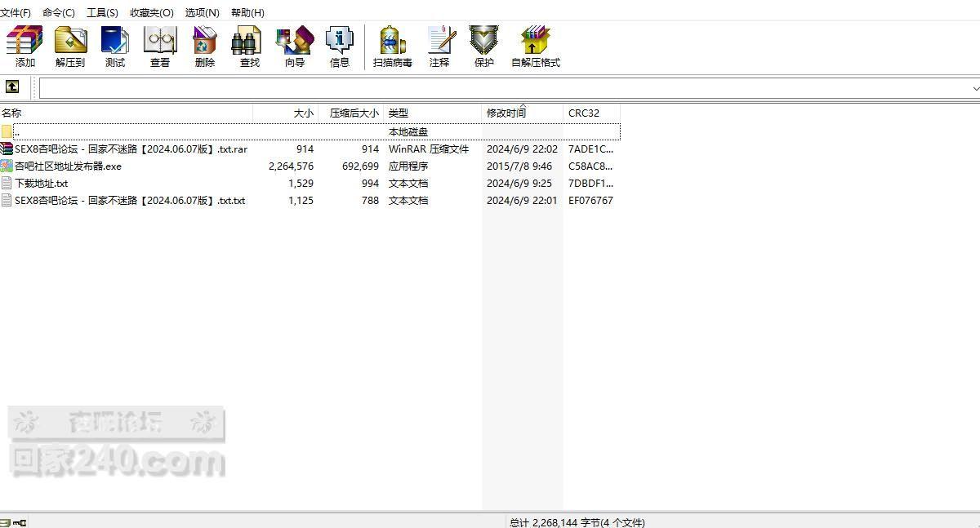Image resolution: width=980 pixels, height=528 pixels.
Task: Click the modified date 2024/6/9 22:01
Action: (x=523, y=201)
